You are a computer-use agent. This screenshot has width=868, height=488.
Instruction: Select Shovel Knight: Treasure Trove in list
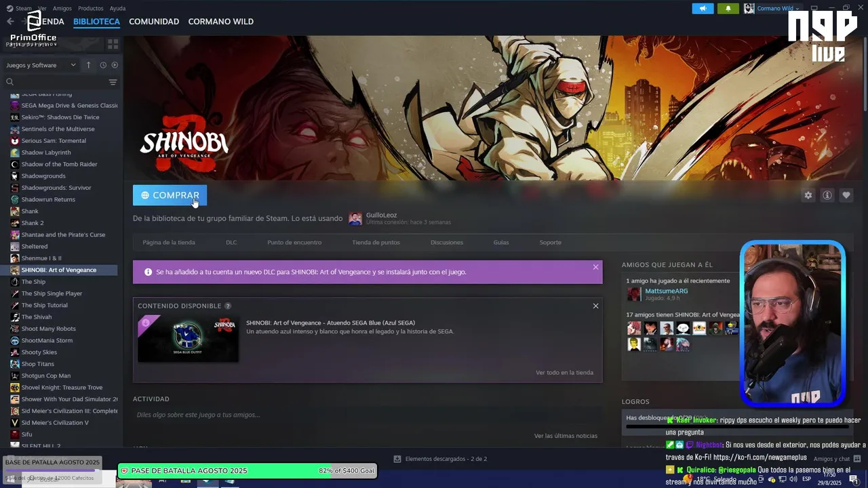point(62,388)
